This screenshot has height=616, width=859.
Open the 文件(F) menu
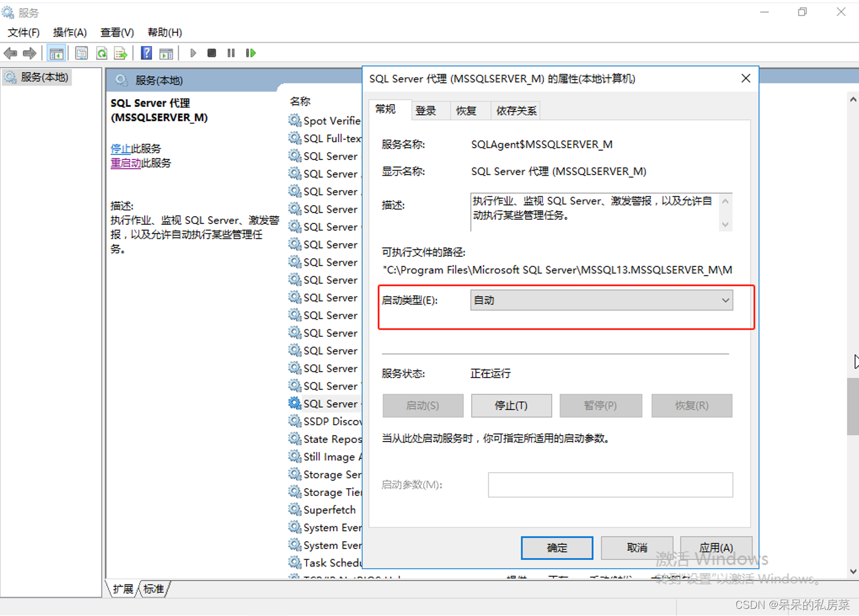pyautogui.click(x=23, y=32)
